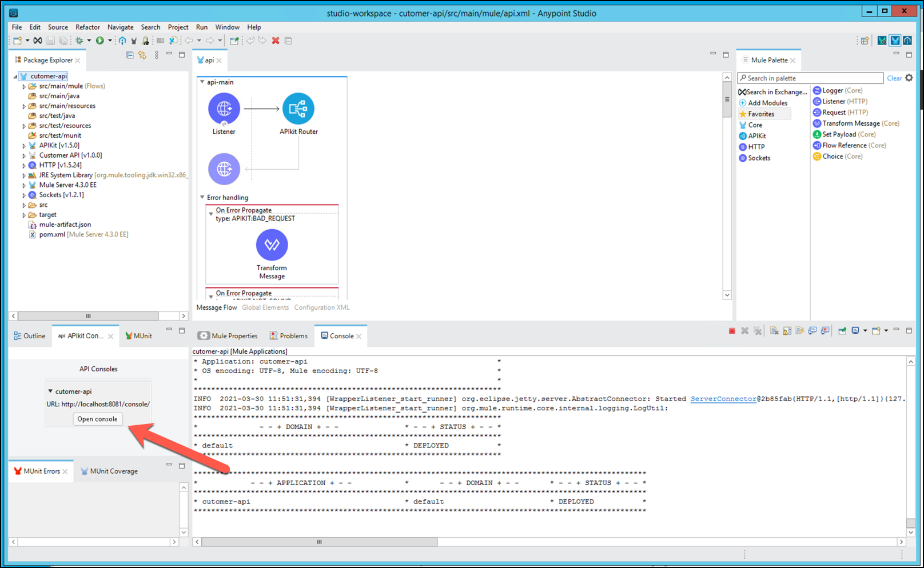This screenshot has height=568, width=924.
Task: Open the Global Elements editor tab
Action: (x=265, y=307)
